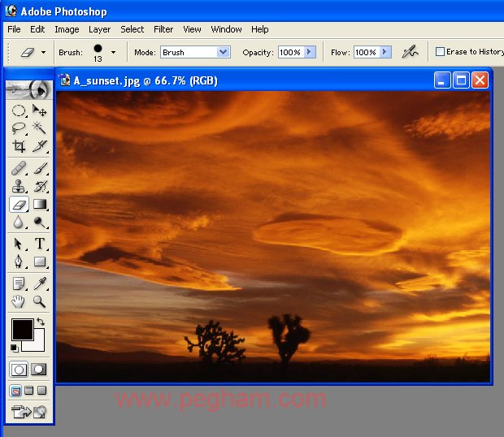Select the Type tool
504x437 pixels.
pos(39,244)
